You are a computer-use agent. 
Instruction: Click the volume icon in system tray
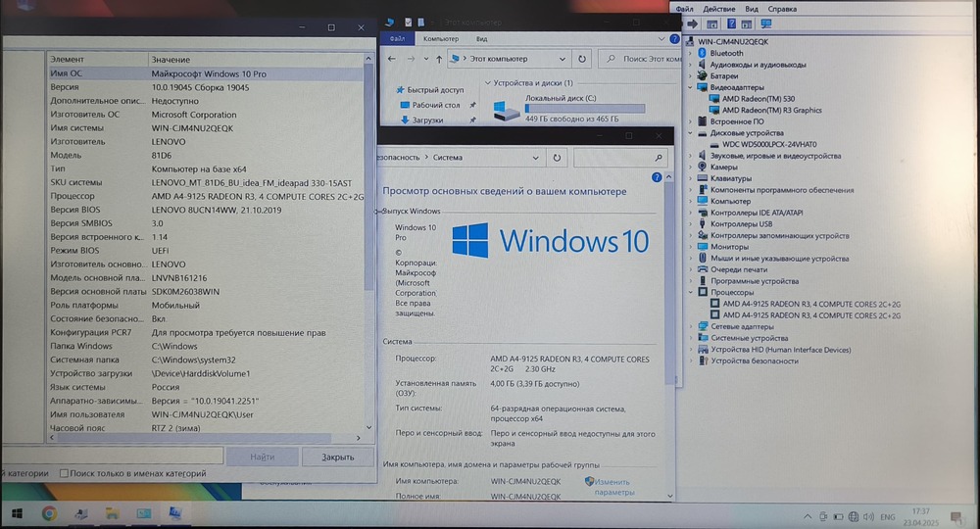pyautogui.click(x=868, y=517)
